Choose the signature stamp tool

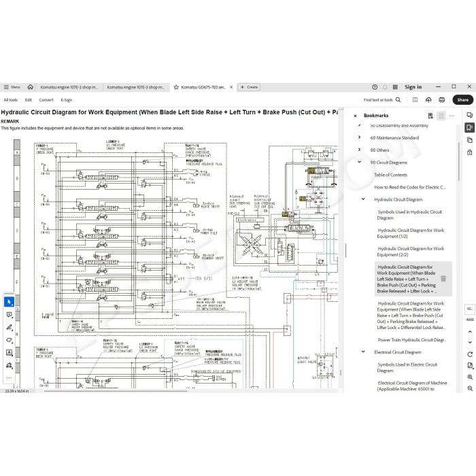[x=9, y=366]
